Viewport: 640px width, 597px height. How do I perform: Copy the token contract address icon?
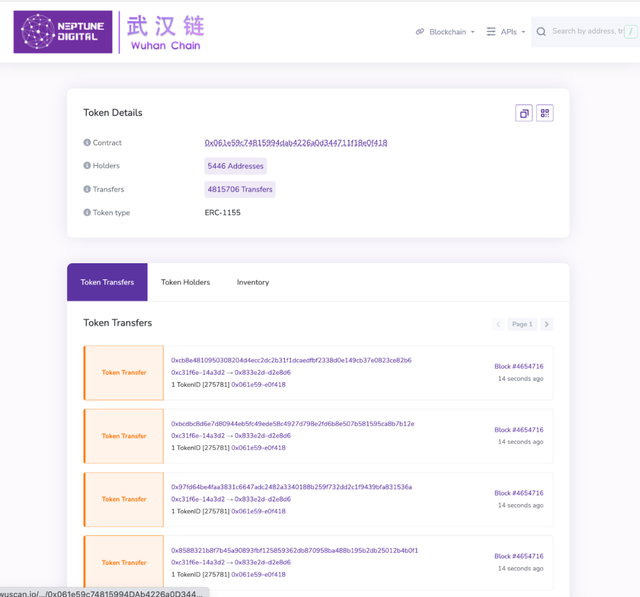(524, 113)
